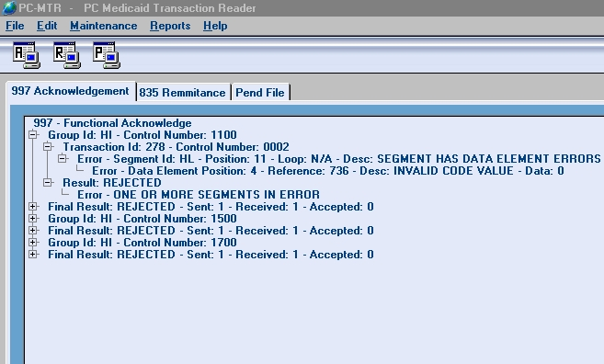Open the Pend file toolbar icon (P)
Image resolution: width=604 pixels, height=364 pixels.
click(x=107, y=55)
